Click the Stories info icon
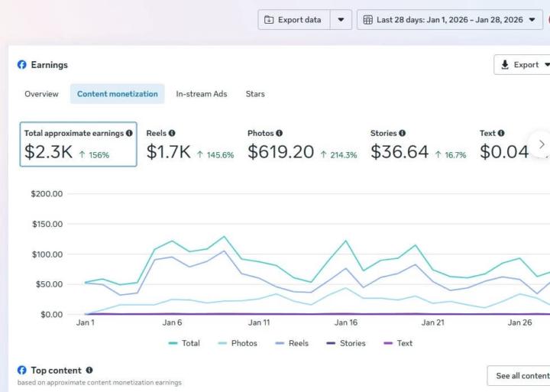This screenshot has width=550, height=392. coord(402,133)
